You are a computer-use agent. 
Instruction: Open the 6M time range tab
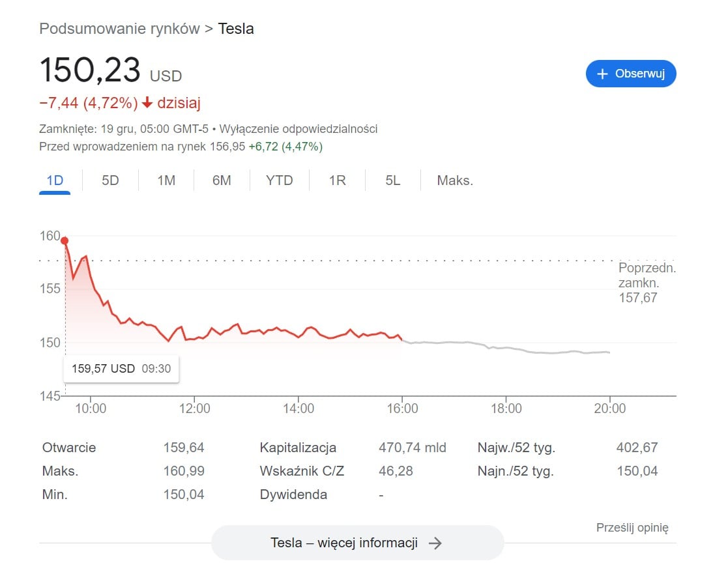point(222,180)
